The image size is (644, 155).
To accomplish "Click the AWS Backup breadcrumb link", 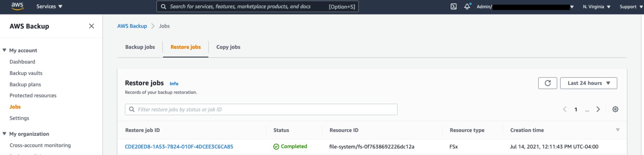I will coord(132,26).
